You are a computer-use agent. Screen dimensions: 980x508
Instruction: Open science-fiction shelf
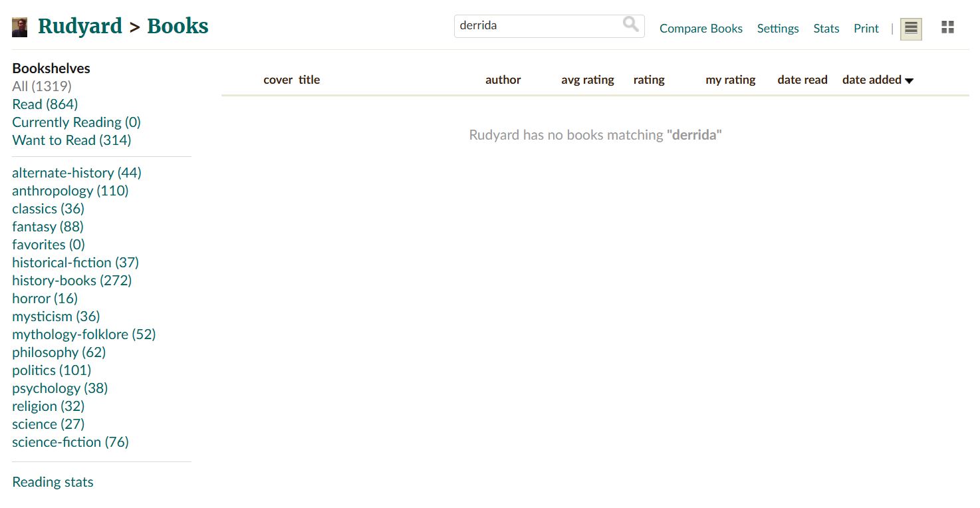(70, 442)
